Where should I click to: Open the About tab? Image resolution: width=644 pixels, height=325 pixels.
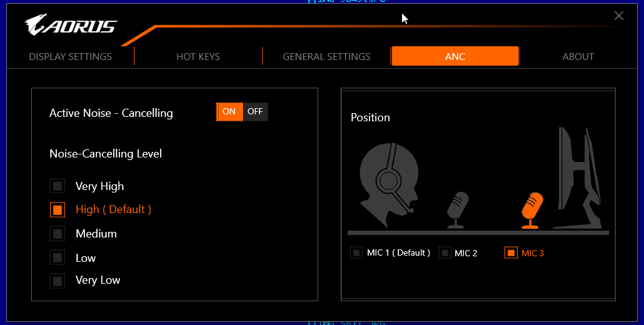578,56
